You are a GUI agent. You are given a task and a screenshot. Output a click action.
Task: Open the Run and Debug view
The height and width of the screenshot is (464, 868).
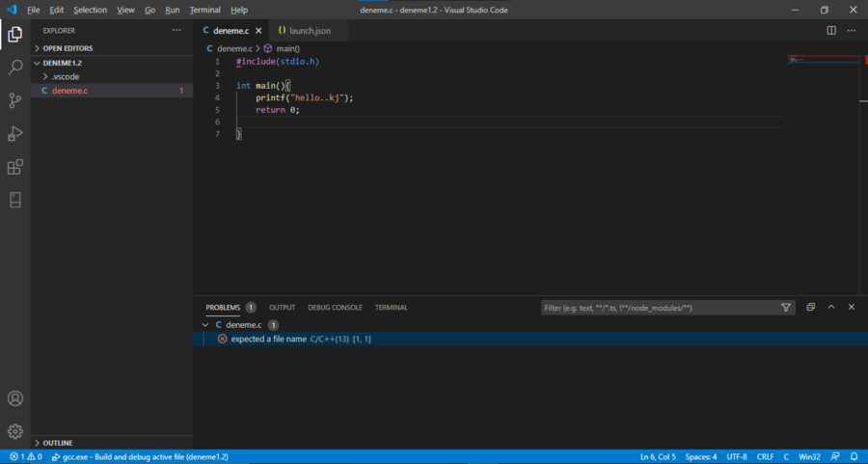coord(14,133)
